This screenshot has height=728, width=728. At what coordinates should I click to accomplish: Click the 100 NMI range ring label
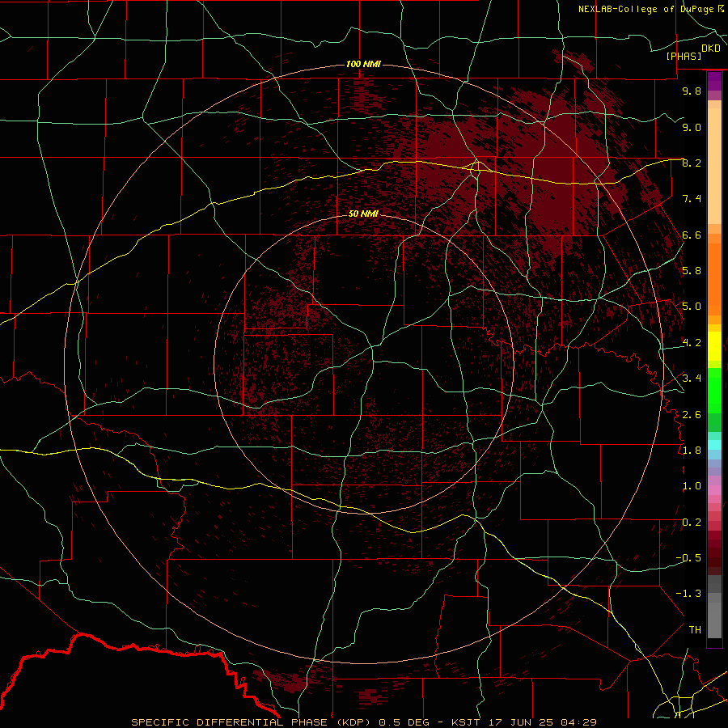tap(363, 64)
